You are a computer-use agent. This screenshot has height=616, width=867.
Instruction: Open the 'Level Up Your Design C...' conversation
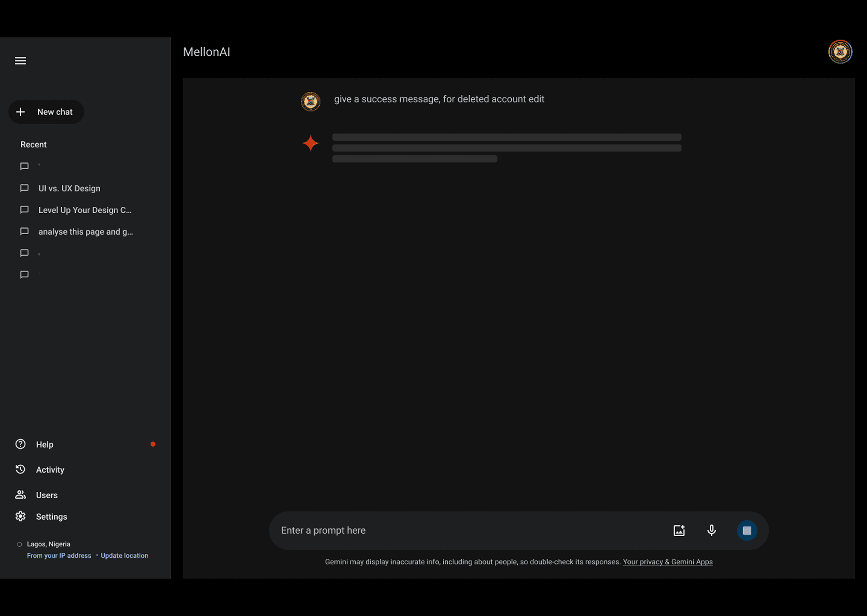click(x=85, y=210)
